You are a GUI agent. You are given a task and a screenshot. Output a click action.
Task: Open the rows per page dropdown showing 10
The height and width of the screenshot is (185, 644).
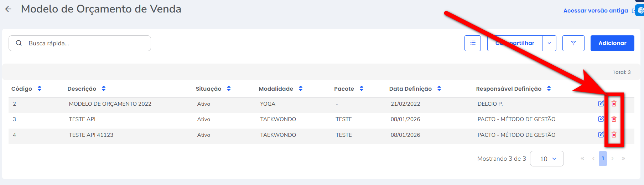tap(546, 159)
